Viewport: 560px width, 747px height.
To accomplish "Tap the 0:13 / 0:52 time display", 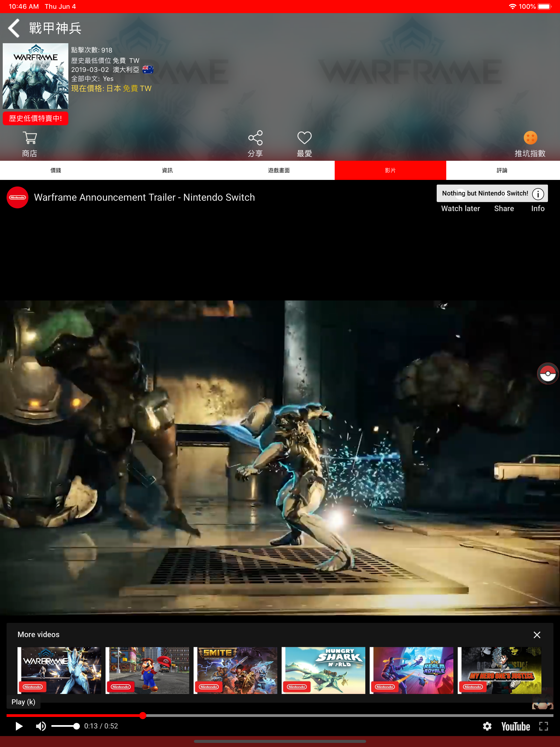I will click(101, 726).
